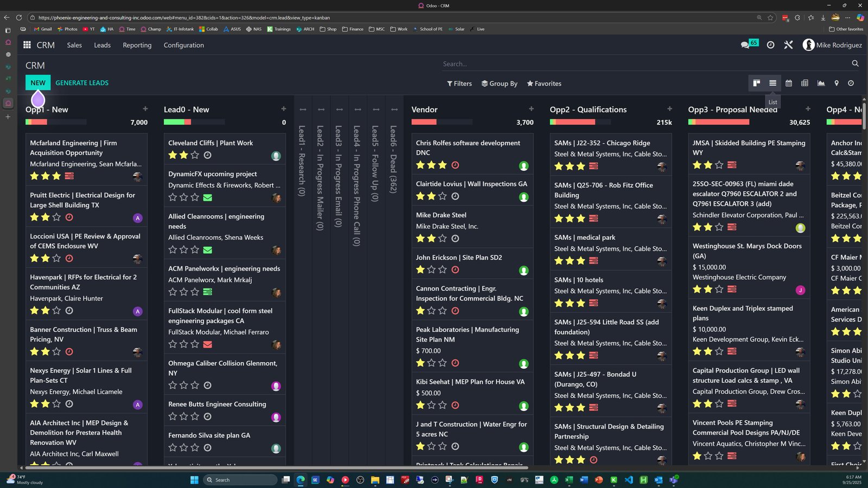This screenshot has width=868, height=488.
Task: Open the Filters dropdown
Action: click(459, 84)
